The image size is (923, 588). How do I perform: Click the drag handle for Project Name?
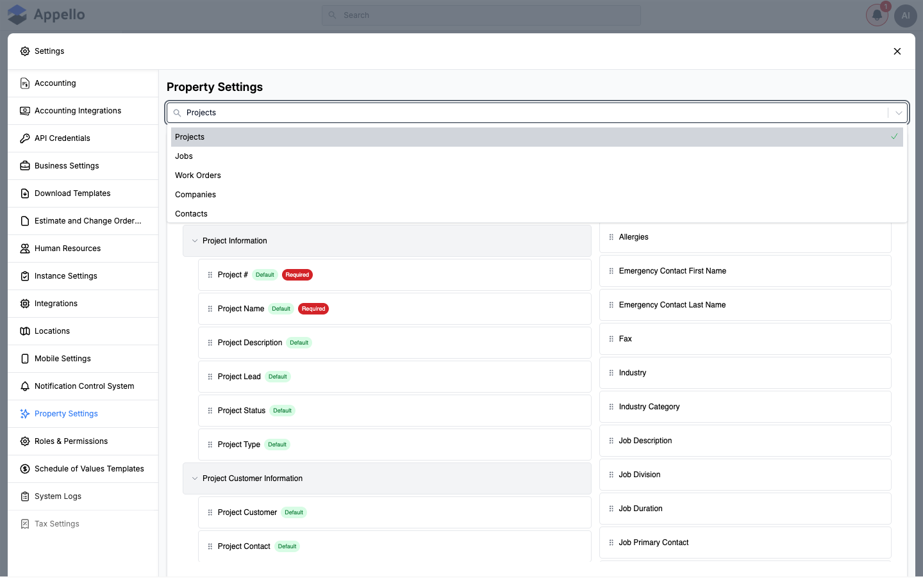[x=210, y=309]
